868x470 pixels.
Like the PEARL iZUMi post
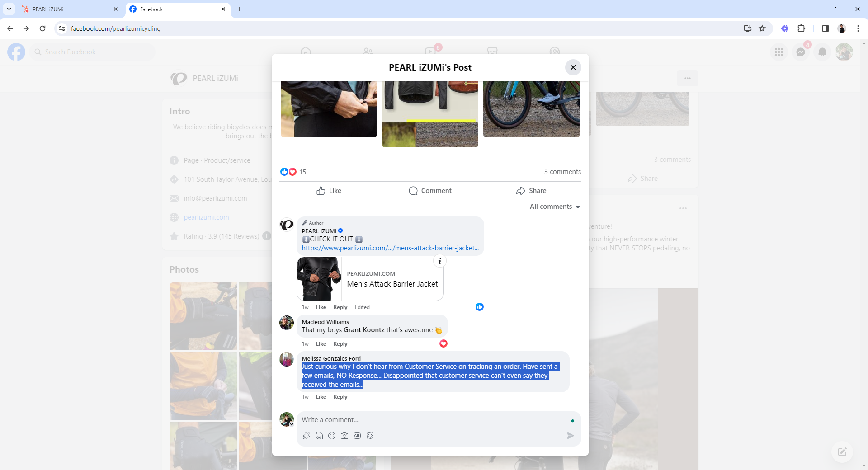click(329, 191)
